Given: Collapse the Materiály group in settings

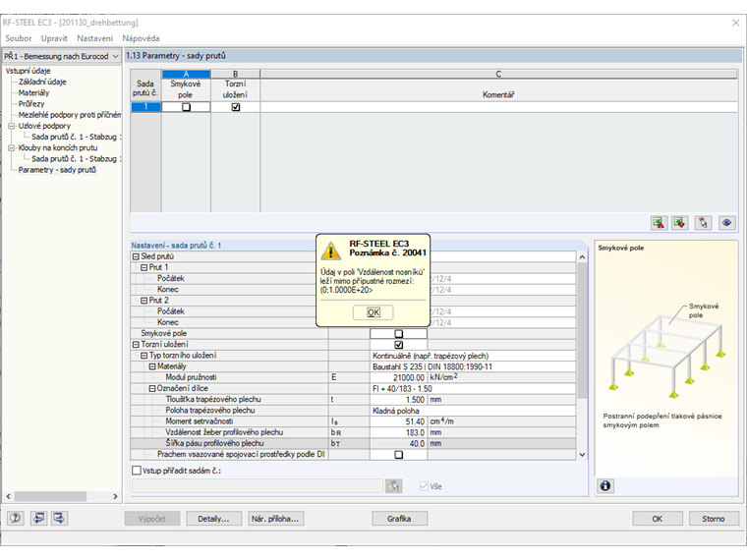Looking at the screenshot, I should tap(152, 366).
